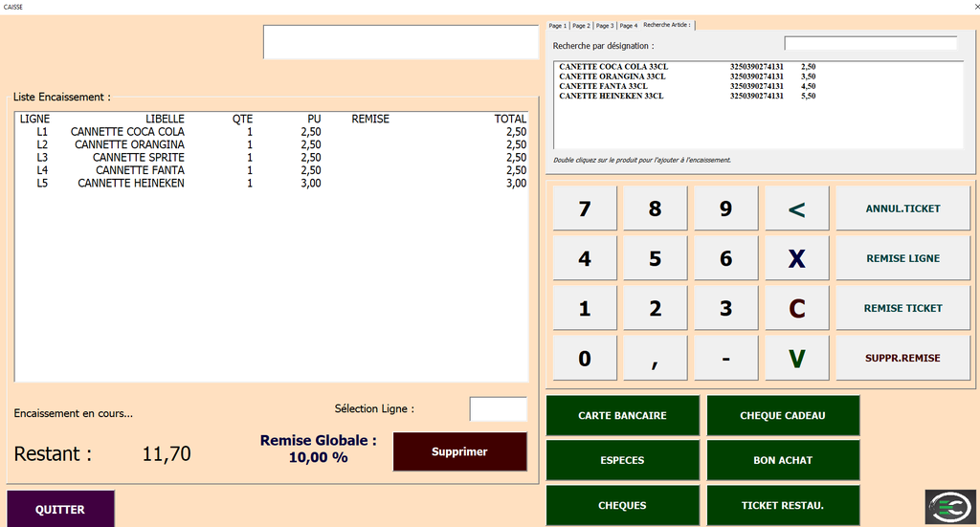Switch to the Page 3 tab
This screenshot has width=980, height=527.
(x=605, y=26)
